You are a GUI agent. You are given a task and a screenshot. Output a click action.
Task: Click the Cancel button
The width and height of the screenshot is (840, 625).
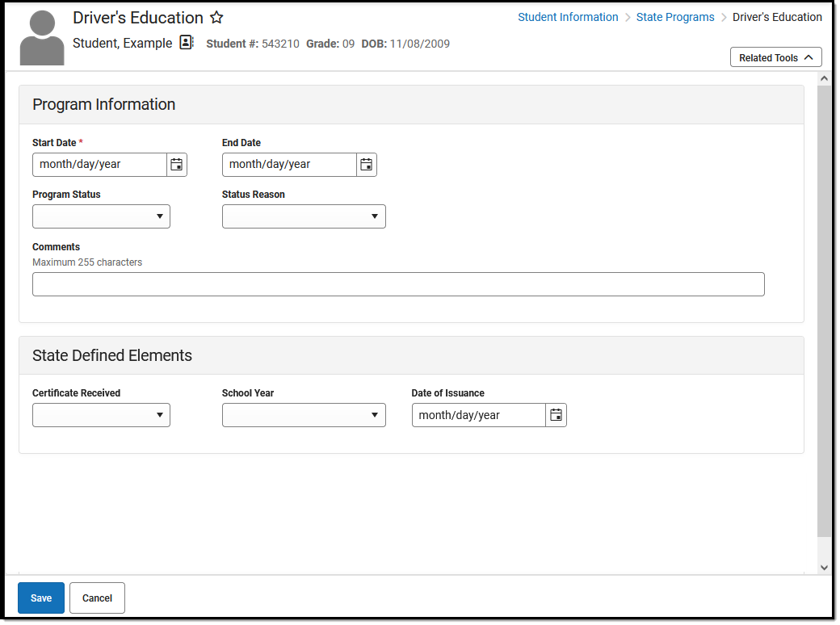point(97,598)
